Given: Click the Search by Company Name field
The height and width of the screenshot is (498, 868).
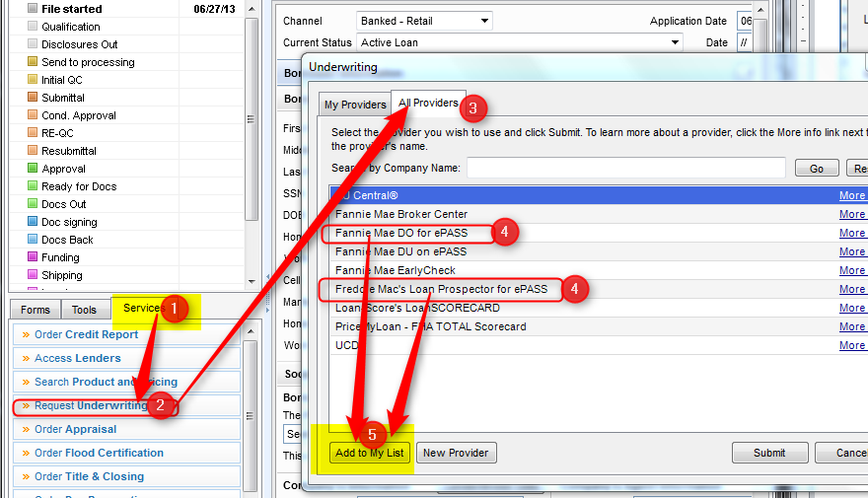Looking at the screenshot, I should [x=626, y=168].
